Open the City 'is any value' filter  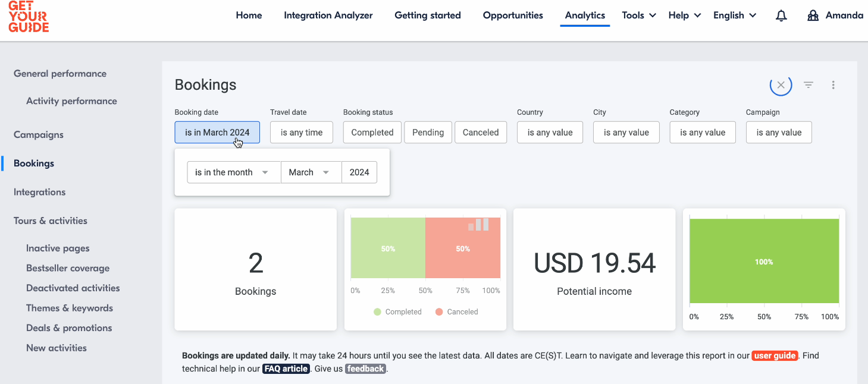point(626,133)
